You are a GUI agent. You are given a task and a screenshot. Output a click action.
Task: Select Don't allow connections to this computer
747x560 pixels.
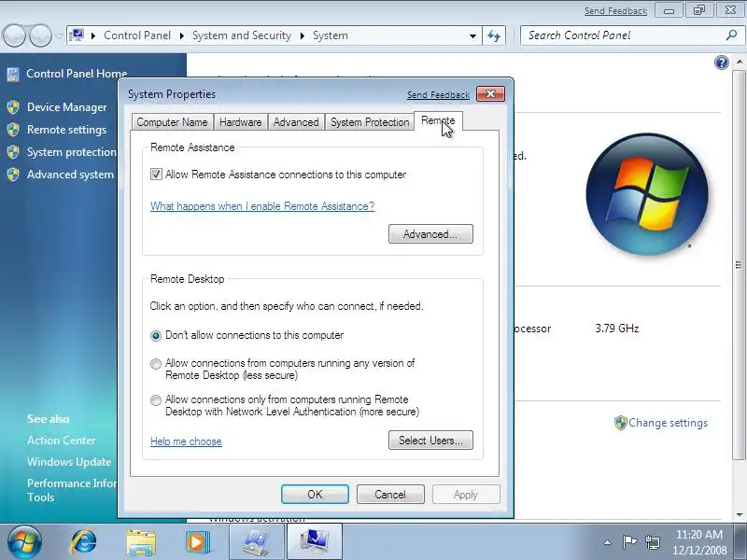156,336
